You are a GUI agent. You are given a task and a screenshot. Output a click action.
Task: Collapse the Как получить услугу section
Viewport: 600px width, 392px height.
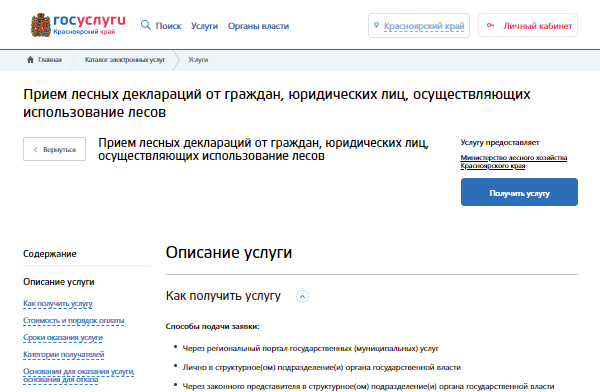[x=302, y=296]
